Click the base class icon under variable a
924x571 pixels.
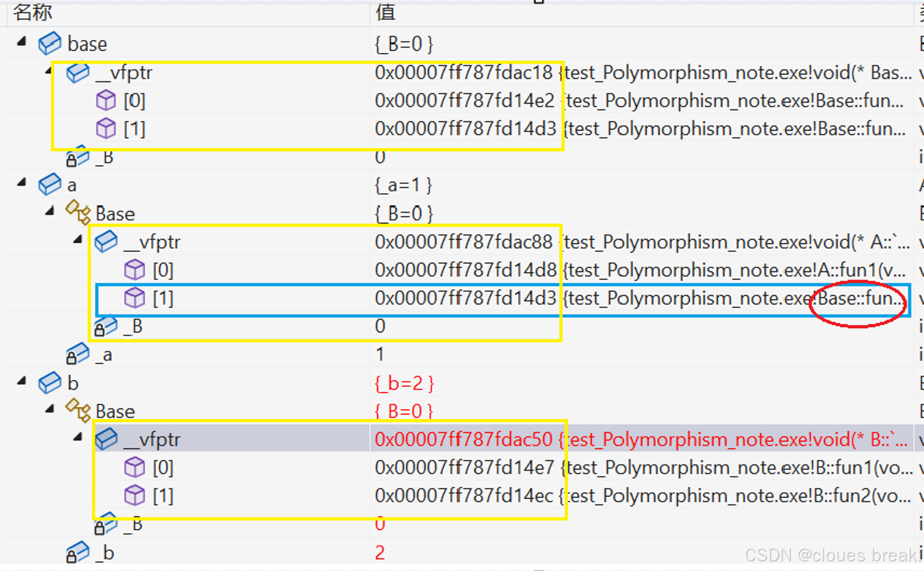tap(78, 213)
